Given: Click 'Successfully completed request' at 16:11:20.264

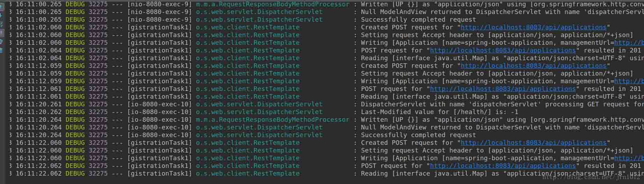Looking at the screenshot, I should coord(418,135).
